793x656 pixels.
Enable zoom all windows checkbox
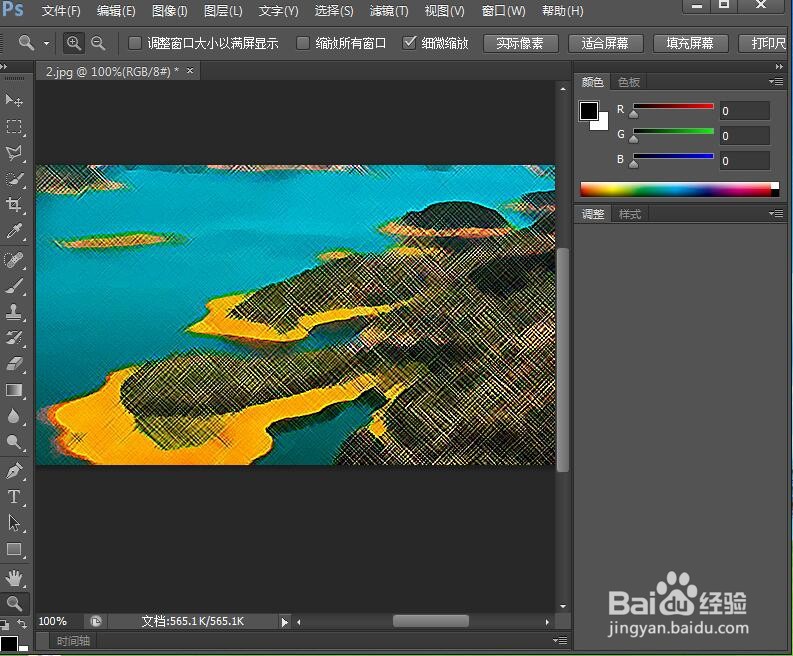302,43
